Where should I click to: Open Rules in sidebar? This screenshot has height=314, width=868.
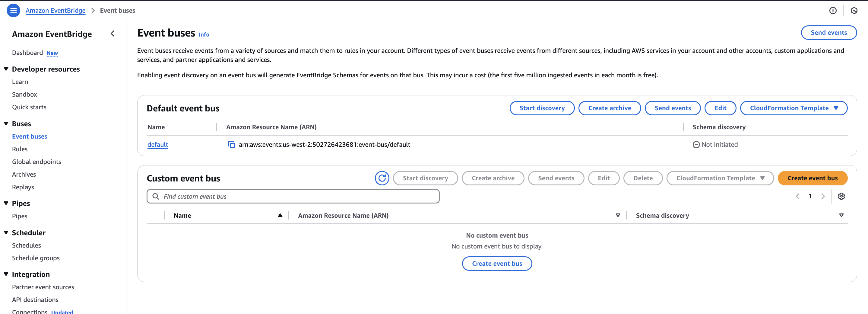click(20, 149)
